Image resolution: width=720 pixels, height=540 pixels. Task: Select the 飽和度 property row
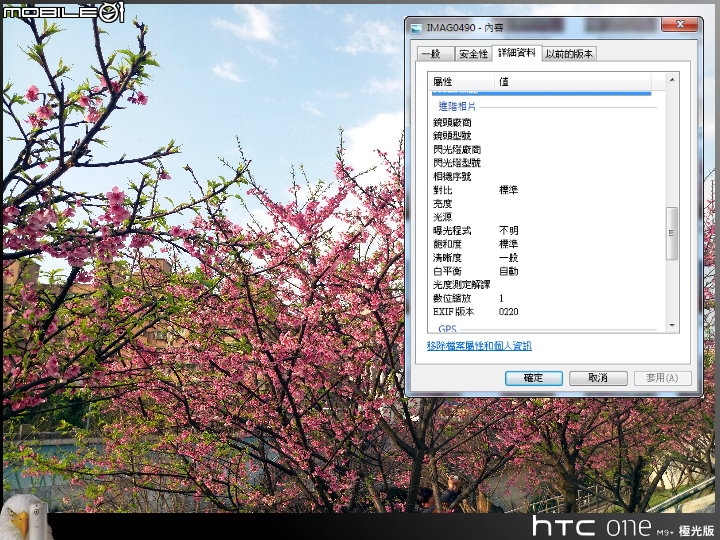pos(544,244)
